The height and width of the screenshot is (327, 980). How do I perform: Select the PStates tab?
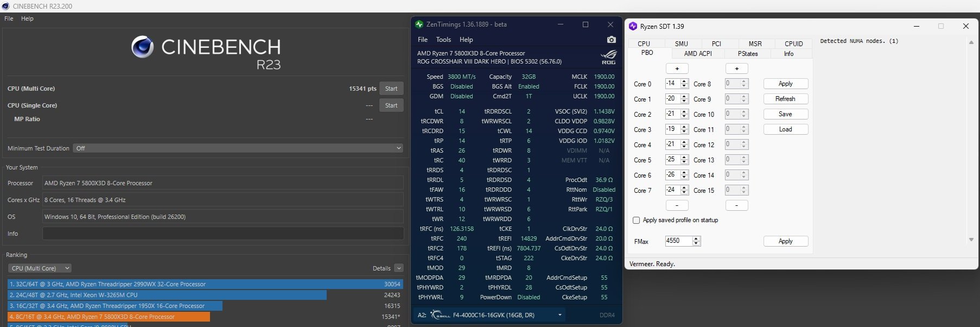(747, 54)
